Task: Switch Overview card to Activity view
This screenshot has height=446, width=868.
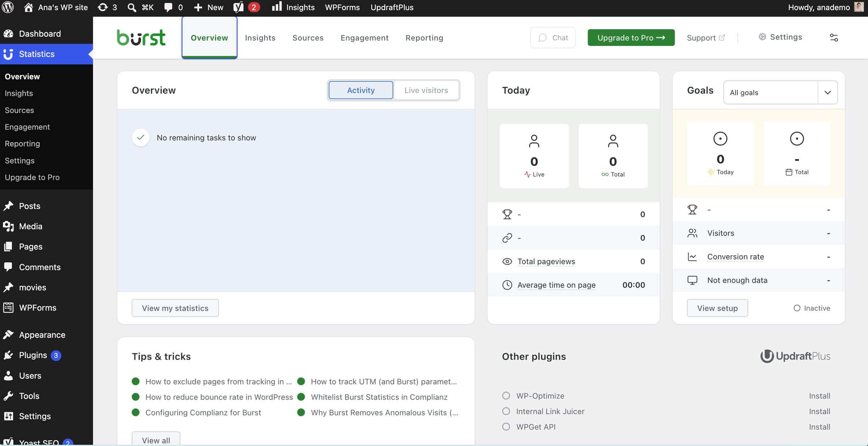Action: pos(361,90)
